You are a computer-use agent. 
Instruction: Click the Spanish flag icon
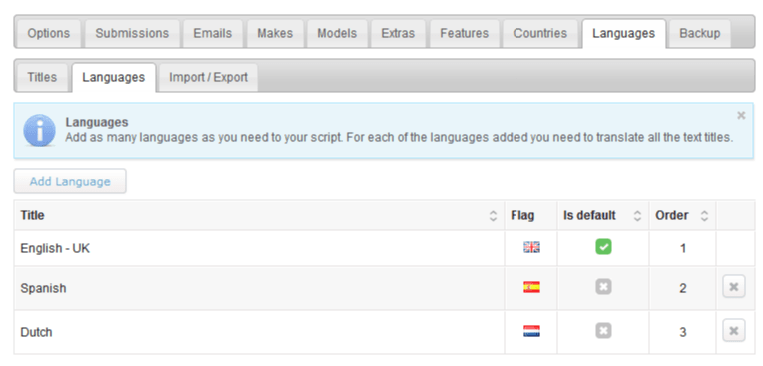coord(531,287)
